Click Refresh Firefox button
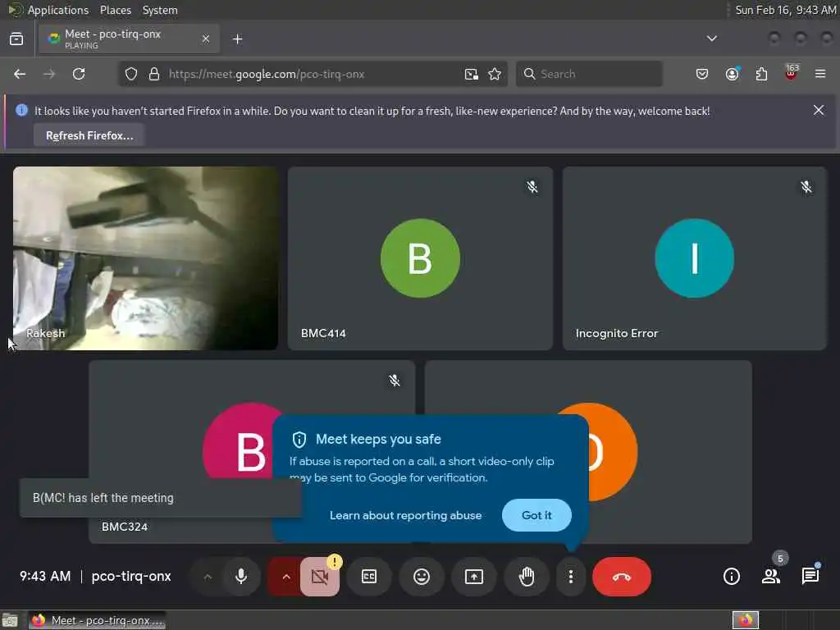The height and width of the screenshot is (630, 840). pyautogui.click(x=89, y=135)
